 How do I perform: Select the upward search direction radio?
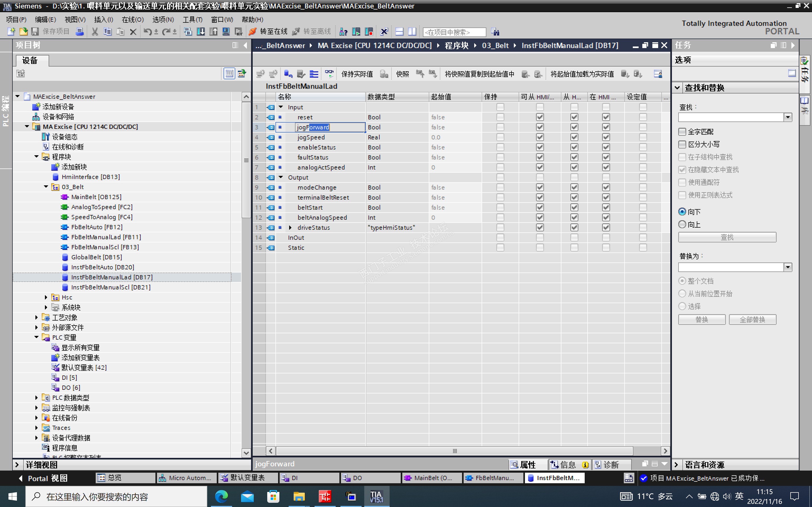[x=682, y=224]
